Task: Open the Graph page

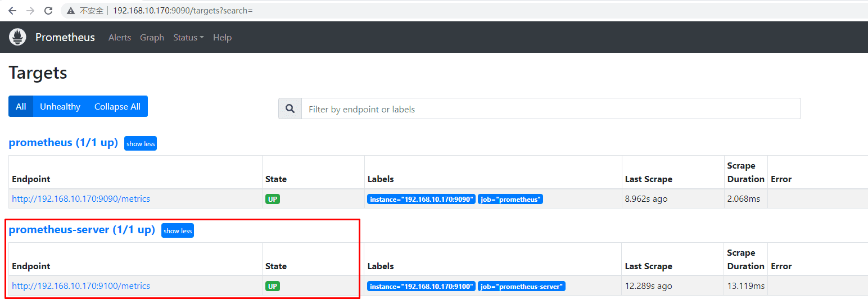Action: click(x=152, y=37)
